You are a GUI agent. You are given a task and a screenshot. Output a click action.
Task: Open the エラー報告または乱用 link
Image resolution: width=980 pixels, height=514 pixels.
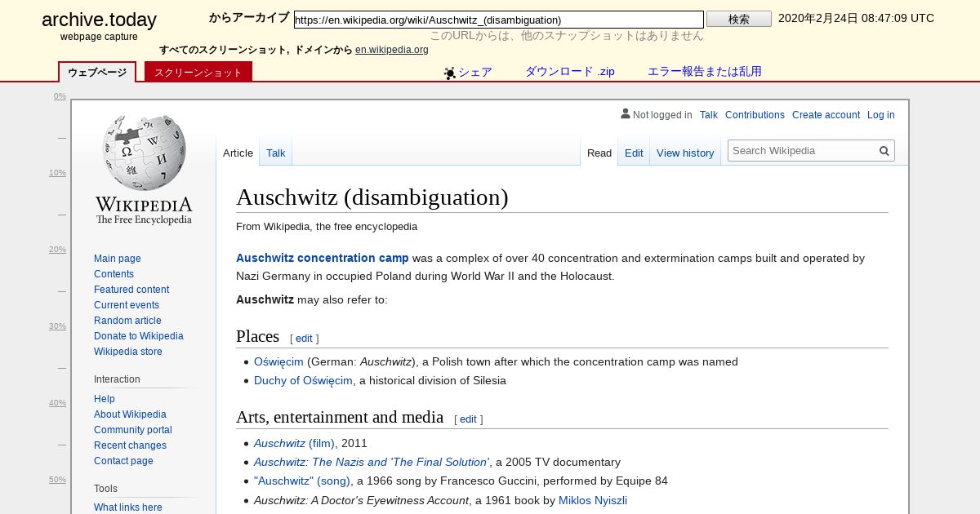pos(705,72)
